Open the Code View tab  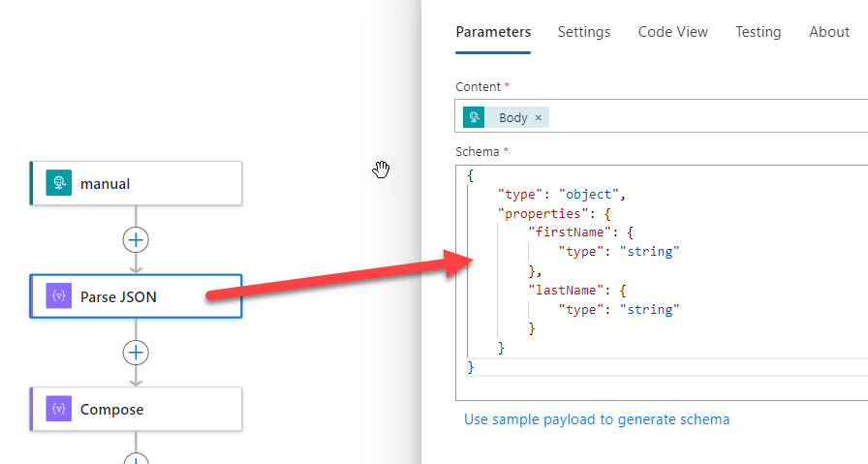(673, 32)
